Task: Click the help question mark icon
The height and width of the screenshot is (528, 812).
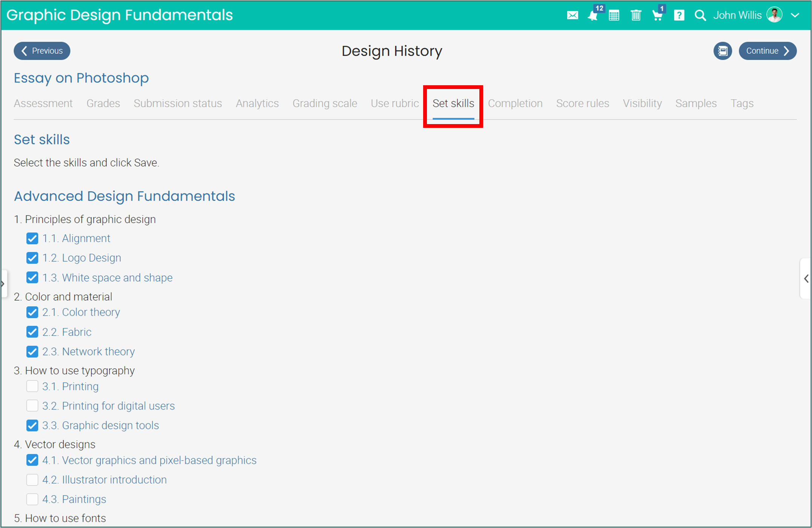Action: pos(679,15)
